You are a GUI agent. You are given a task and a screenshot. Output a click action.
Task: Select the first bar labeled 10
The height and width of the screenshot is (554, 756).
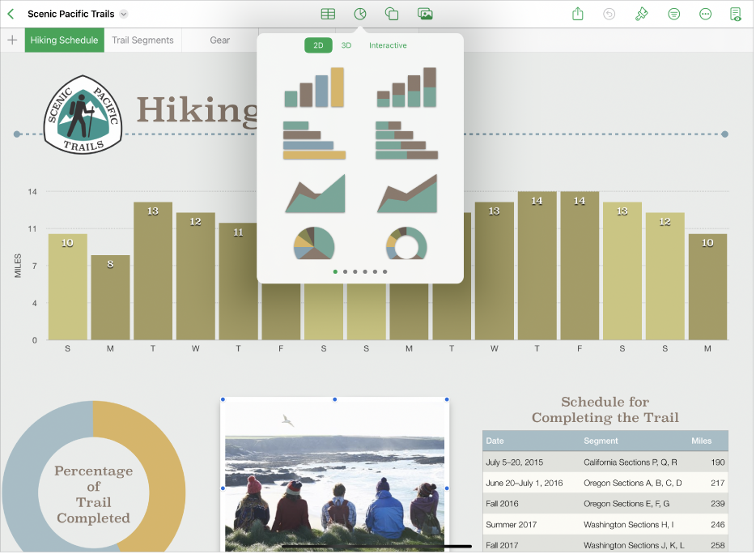[x=67, y=288]
